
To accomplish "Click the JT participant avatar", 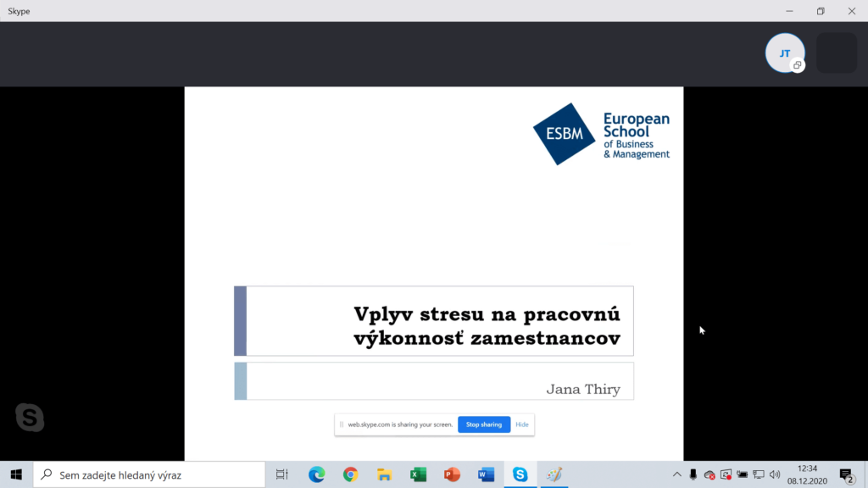I will pyautogui.click(x=784, y=53).
